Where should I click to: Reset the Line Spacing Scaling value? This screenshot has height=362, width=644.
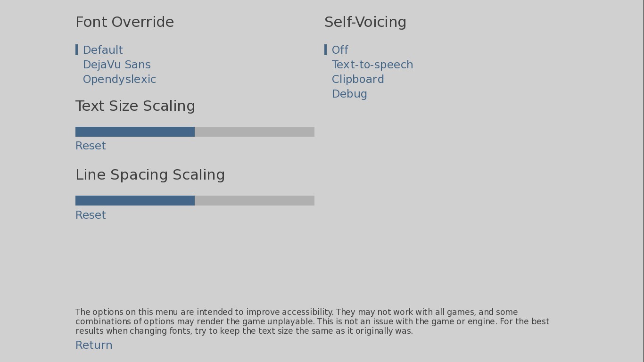point(91,215)
